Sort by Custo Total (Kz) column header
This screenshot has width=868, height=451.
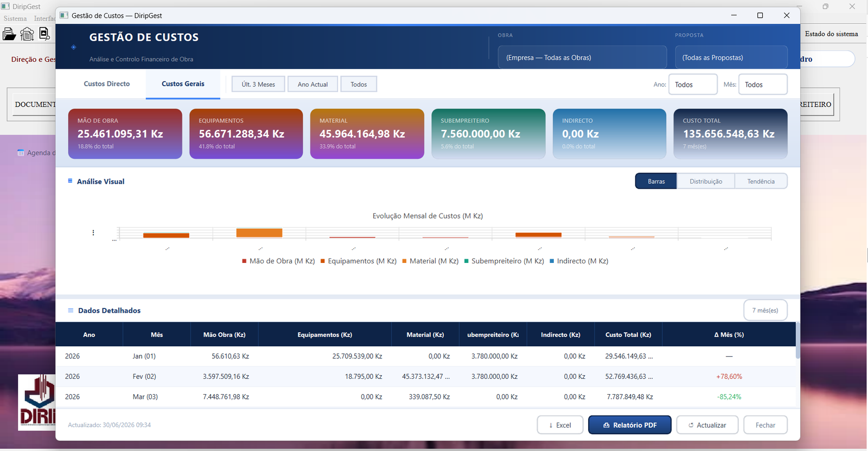628,334
